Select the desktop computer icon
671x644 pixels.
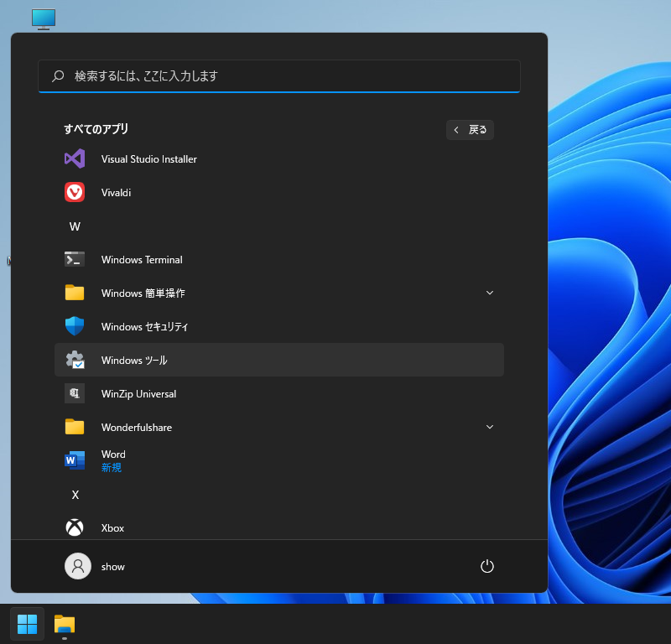pos(44,19)
